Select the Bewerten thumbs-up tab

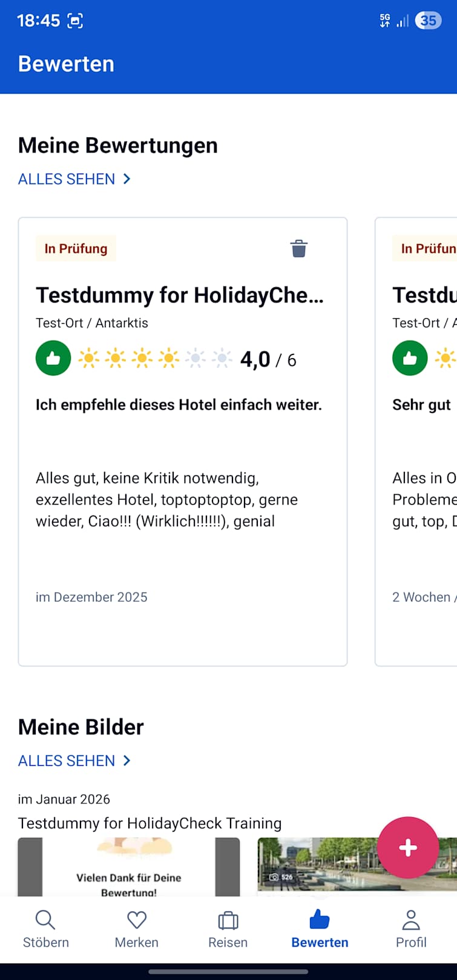pos(320,929)
